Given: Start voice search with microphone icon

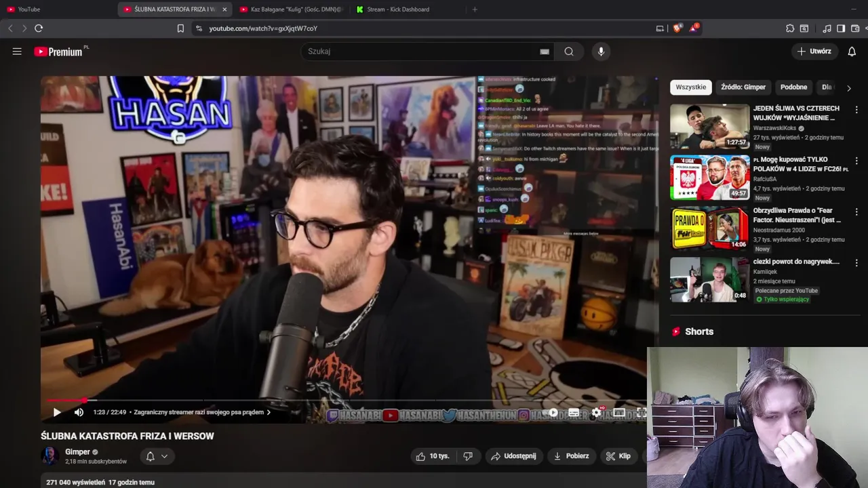Looking at the screenshot, I should click(600, 52).
